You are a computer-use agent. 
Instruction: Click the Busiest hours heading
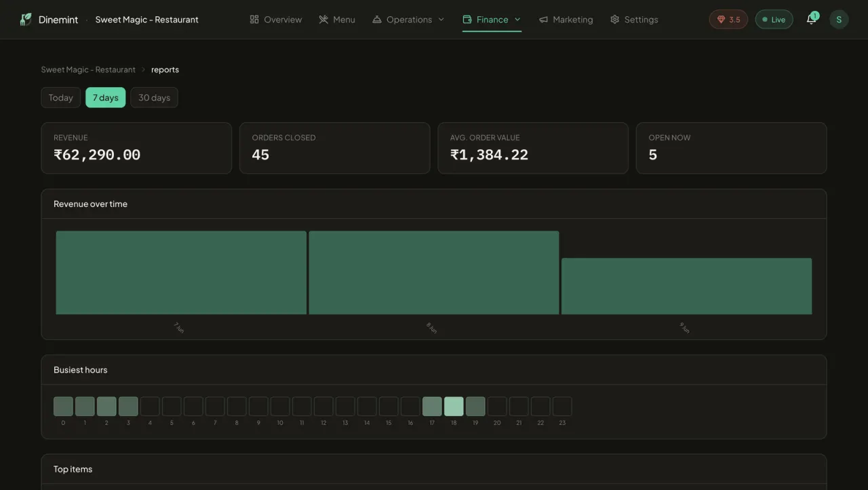80,370
